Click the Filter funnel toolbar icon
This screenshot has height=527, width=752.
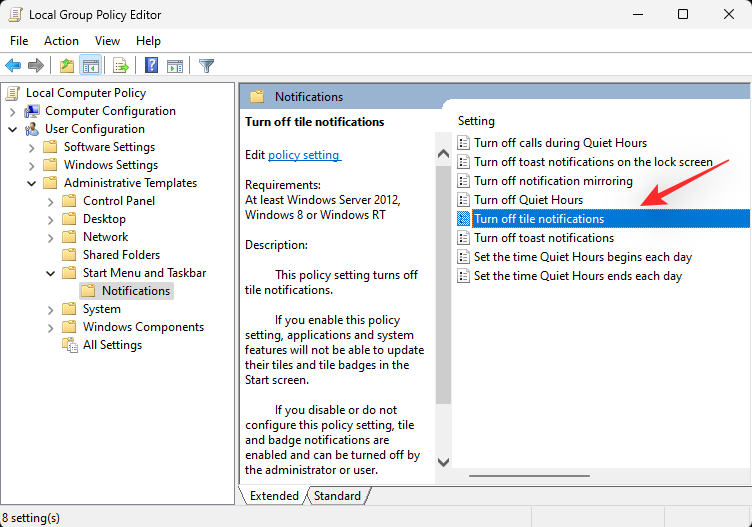pos(206,66)
